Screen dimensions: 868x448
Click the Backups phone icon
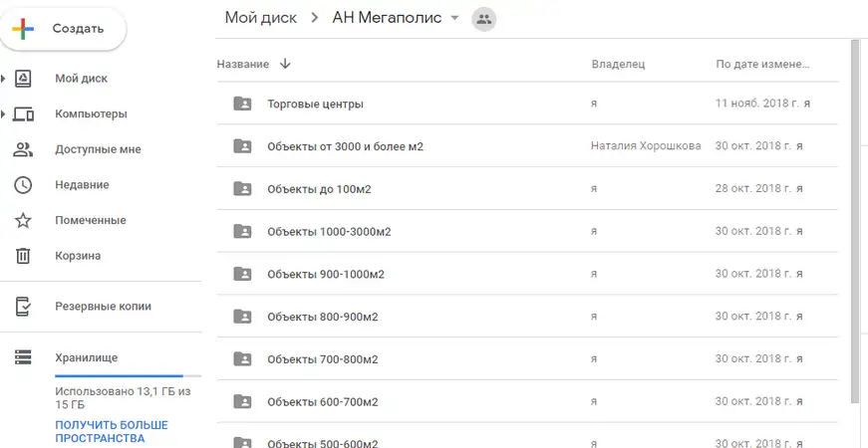[23, 307]
